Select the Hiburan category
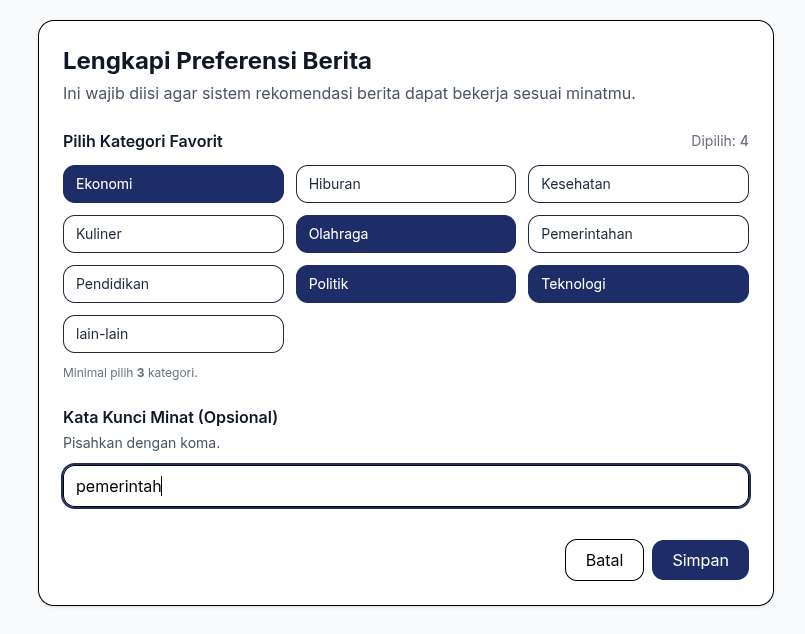Viewport: 805px width, 634px height. [406, 184]
